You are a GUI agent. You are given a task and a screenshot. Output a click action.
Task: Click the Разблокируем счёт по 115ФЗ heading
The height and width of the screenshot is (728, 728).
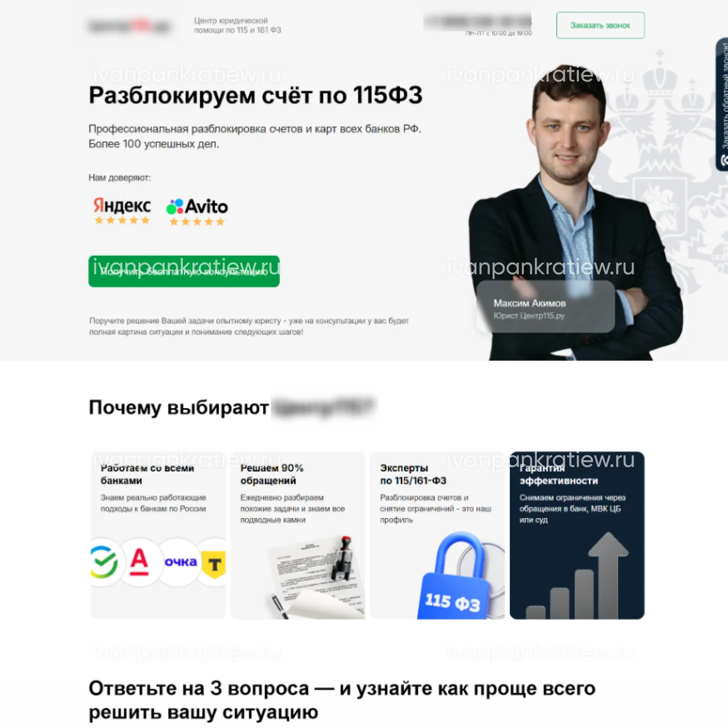pyautogui.click(x=256, y=96)
